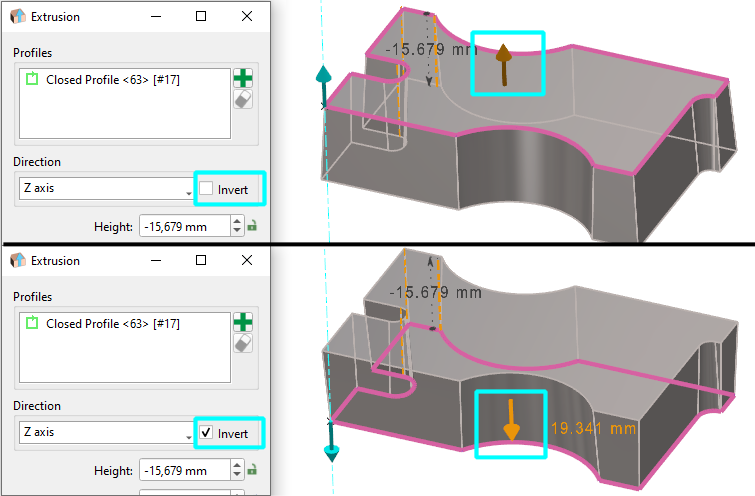Viewport: 755px width, 496px height.
Task: Click the orange 19.341 mm dimension label
Action: 593,428
